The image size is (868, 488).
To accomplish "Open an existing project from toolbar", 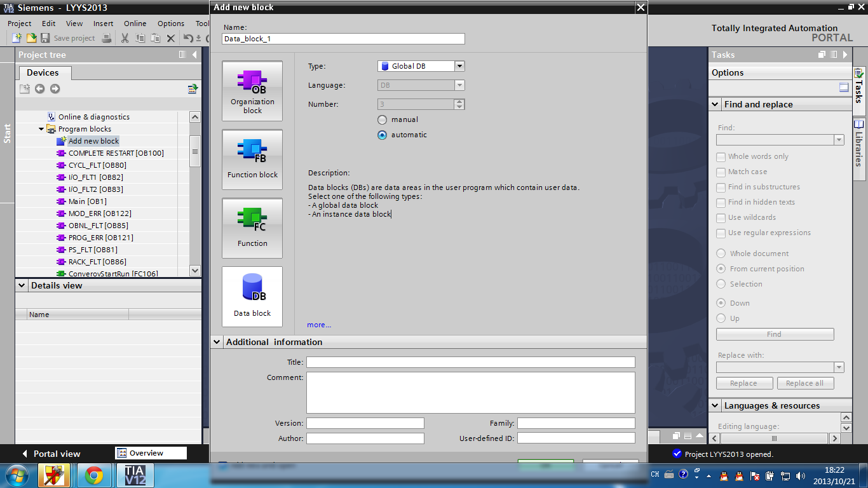I will (31, 38).
